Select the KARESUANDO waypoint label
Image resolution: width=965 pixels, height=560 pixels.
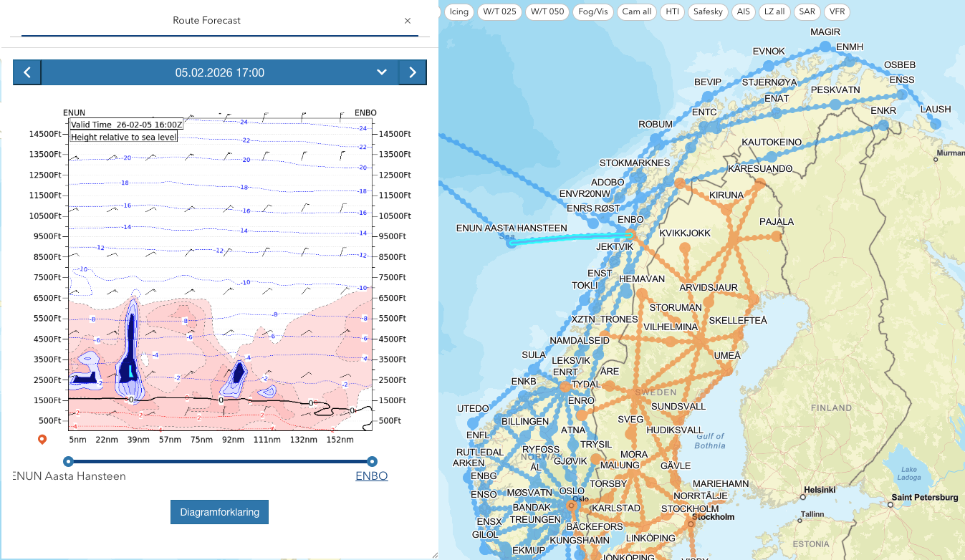pos(760,169)
